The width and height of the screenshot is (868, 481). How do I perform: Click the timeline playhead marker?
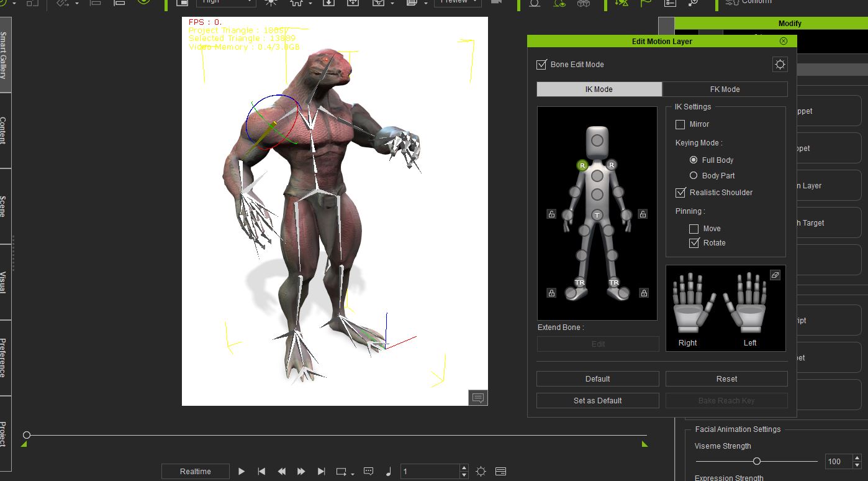27,435
